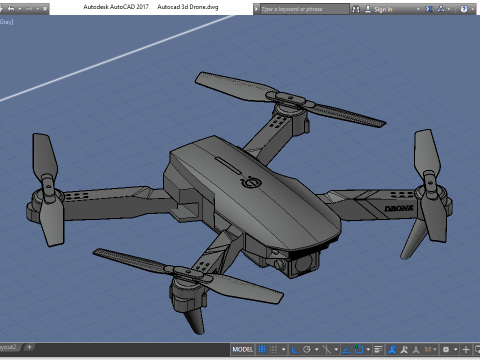480x360 pixels.
Task: Open the Polar tracking angle dropdown arrow
Action: click(316, 349)
